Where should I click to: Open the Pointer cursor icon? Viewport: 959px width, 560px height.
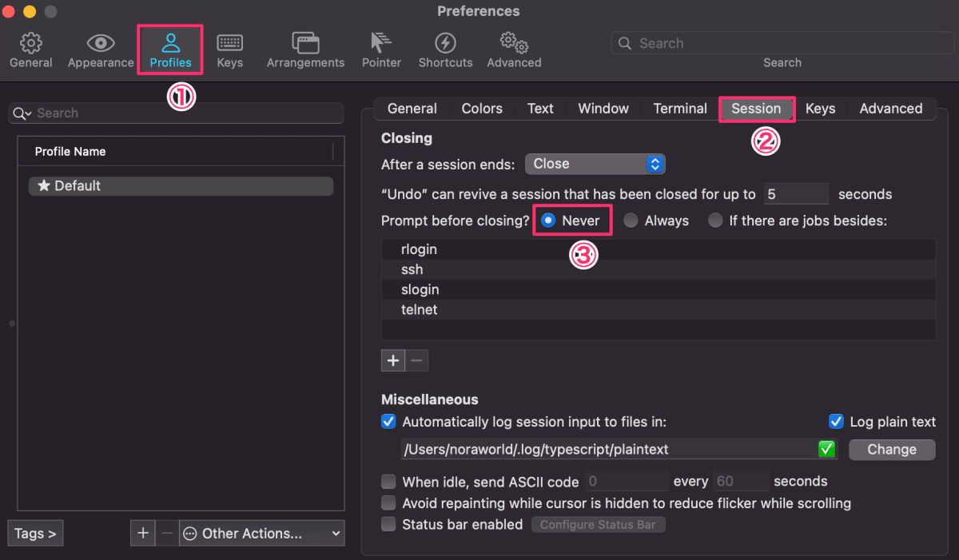(x=381, y=42)
